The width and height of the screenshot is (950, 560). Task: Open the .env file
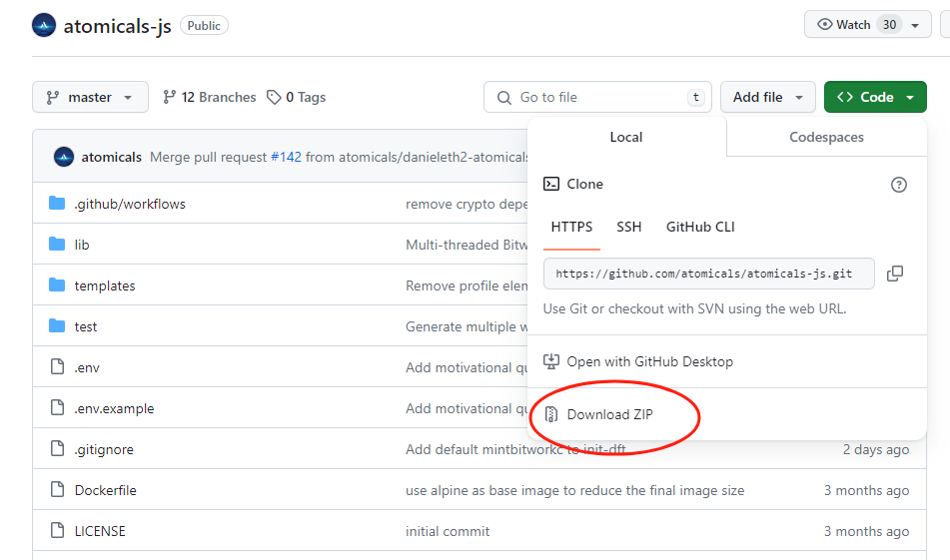pyautogui.click(x=87, y=367)
